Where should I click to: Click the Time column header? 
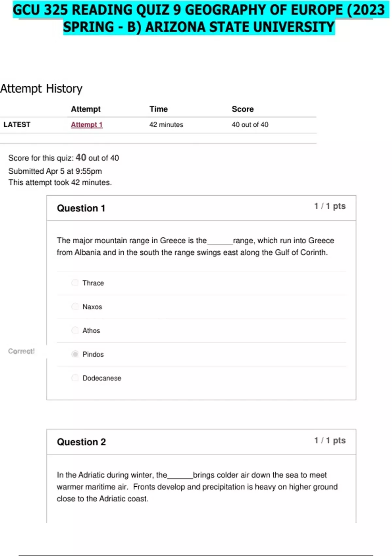[x=158, y=109]
